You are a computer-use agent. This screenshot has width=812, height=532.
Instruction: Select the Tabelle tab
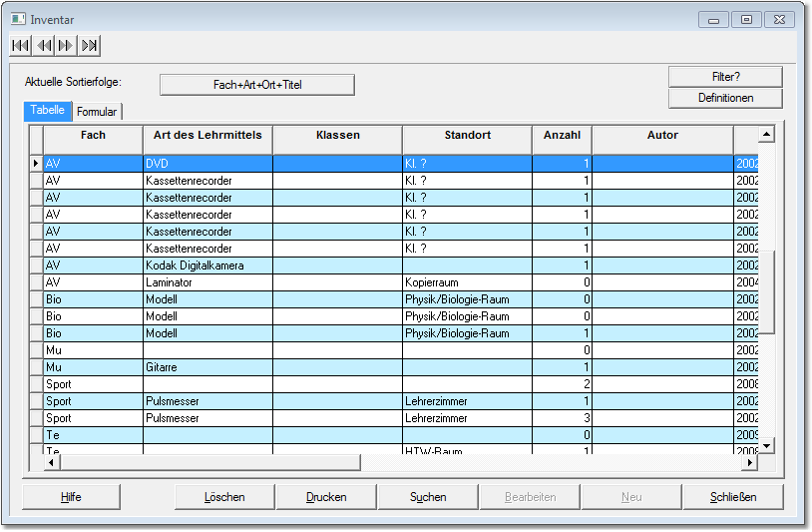(47, 111)
